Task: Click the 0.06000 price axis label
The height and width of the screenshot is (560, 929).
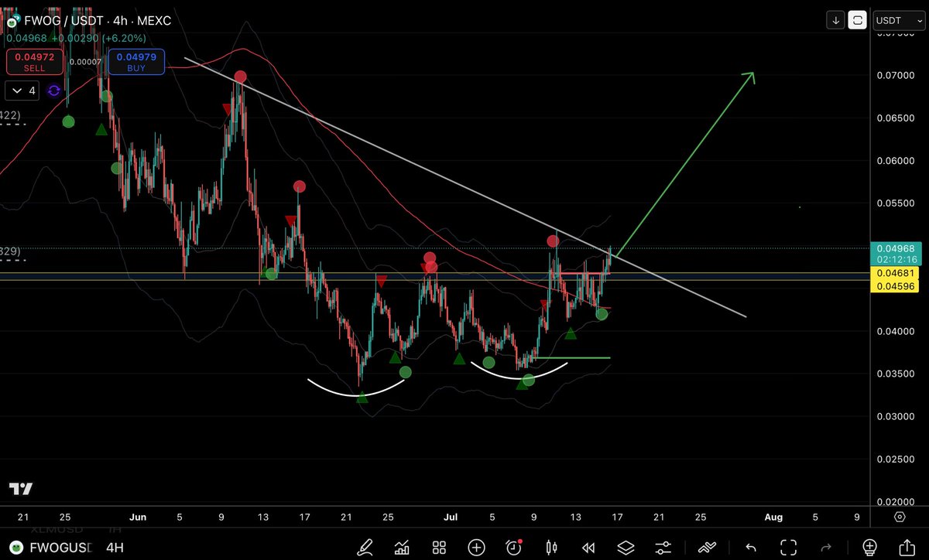Action: tap(896, 161)
